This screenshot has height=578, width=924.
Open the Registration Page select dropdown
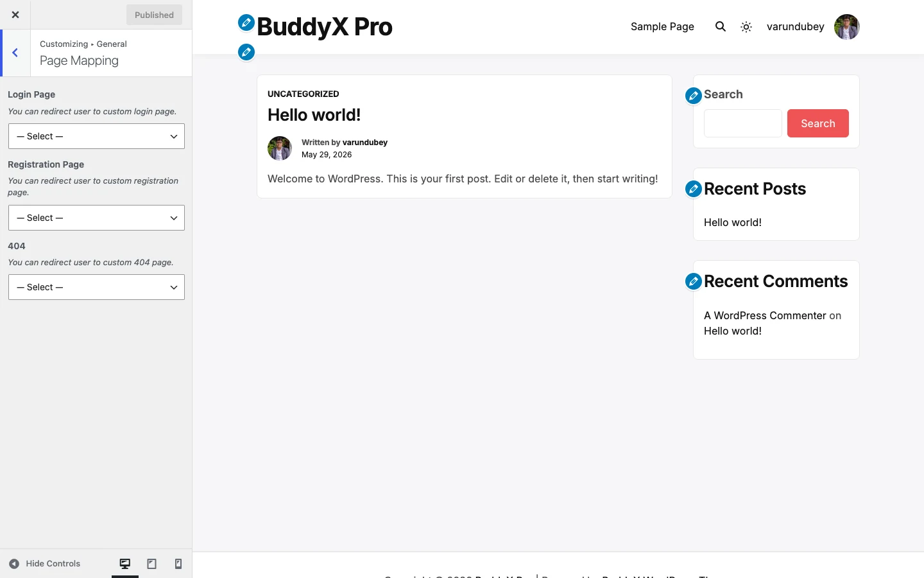point(96,218)
